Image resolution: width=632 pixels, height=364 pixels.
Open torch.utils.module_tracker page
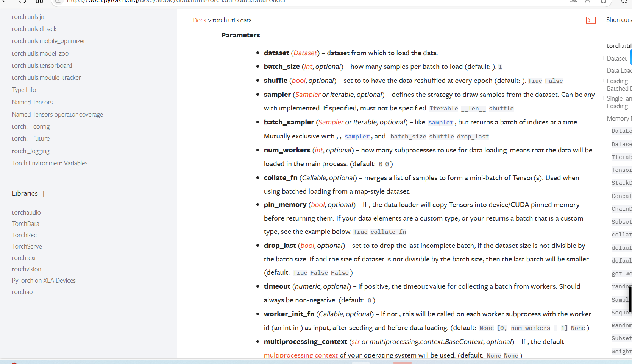pos(46,78)
